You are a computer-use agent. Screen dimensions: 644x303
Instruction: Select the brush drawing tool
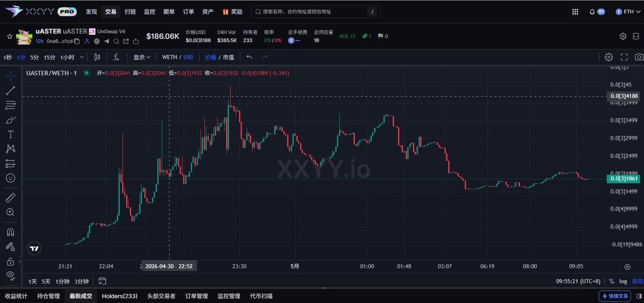tap(10, 120)
